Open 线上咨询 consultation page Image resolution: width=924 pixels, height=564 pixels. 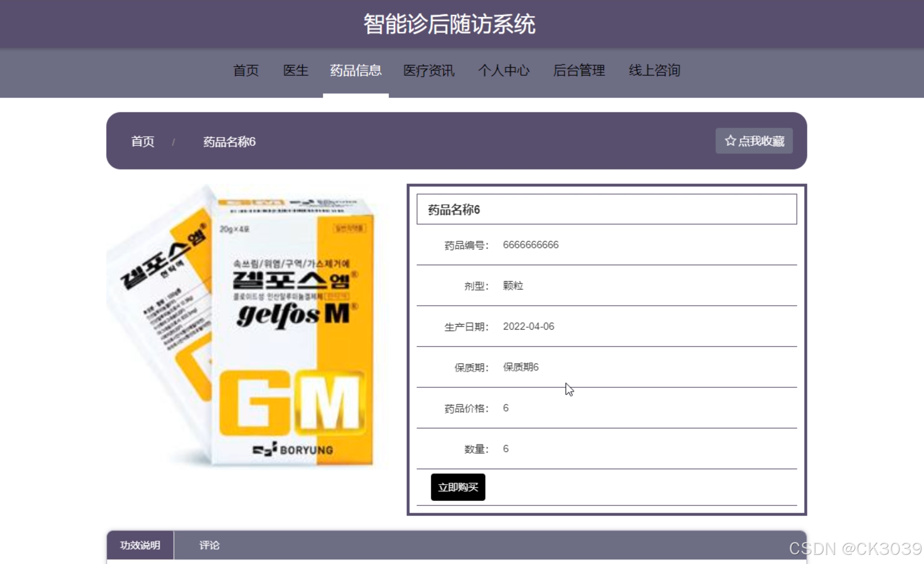654,71
